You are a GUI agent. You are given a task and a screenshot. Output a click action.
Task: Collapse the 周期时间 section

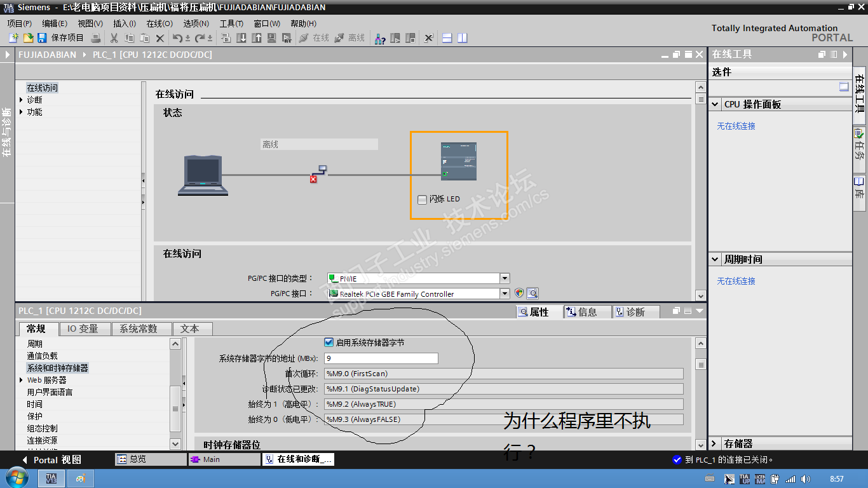tap(715, 259)
